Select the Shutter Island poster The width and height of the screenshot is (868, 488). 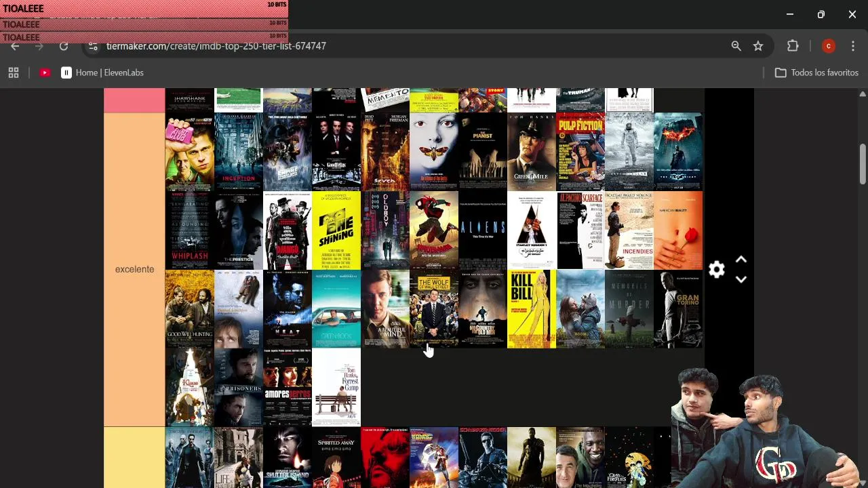pos(287,457)
